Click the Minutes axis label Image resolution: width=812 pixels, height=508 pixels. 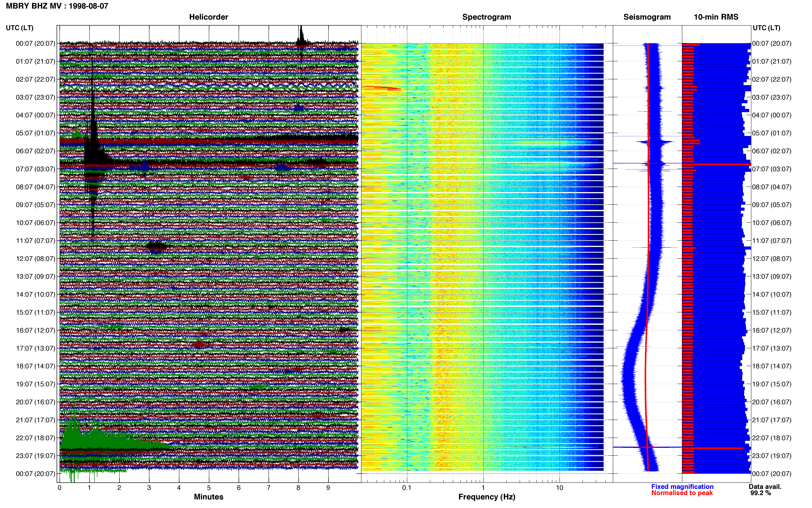(x=209, y=497)
